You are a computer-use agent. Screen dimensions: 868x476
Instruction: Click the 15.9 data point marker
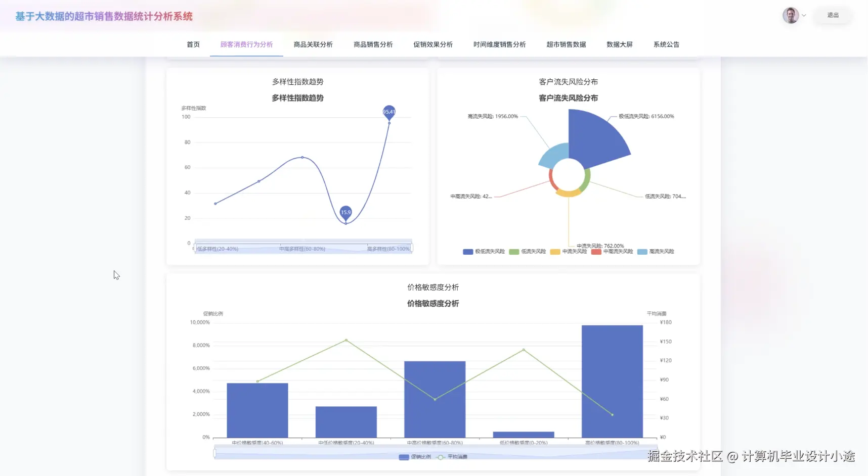[345, 213]
